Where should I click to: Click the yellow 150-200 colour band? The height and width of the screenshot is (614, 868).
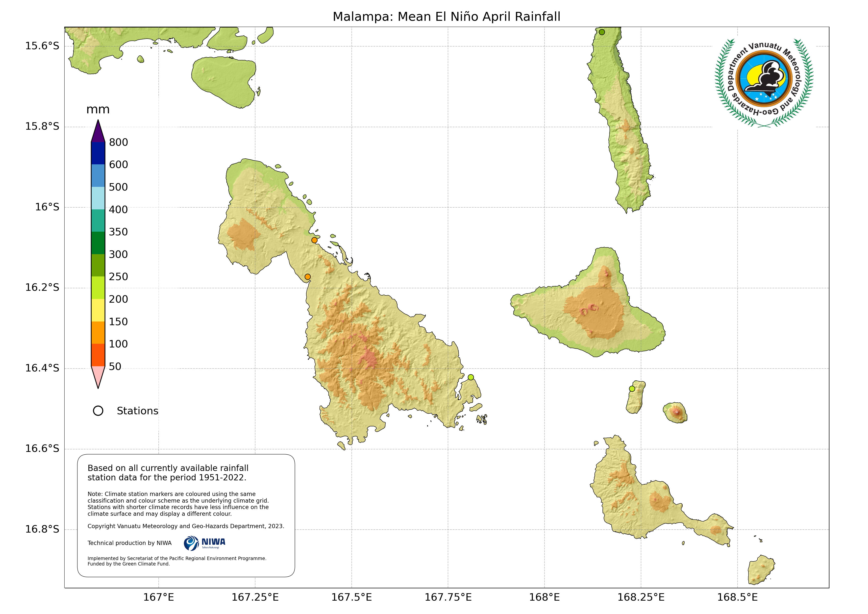[x=98, y=310]
